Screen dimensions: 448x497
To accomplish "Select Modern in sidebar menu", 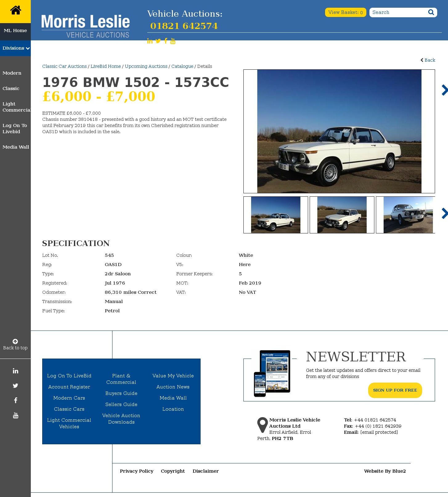I will tap(12, 73).
